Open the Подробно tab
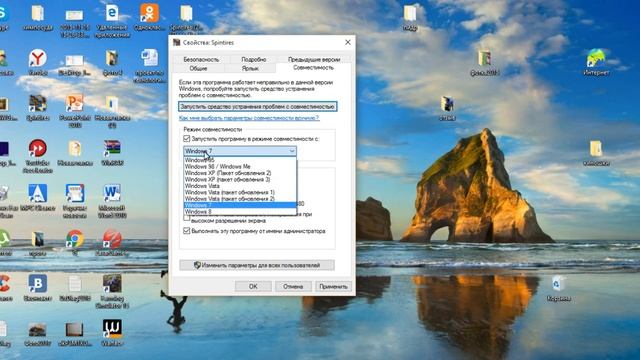Viewport: 640px width, 360px height. [x=253, y=59]
